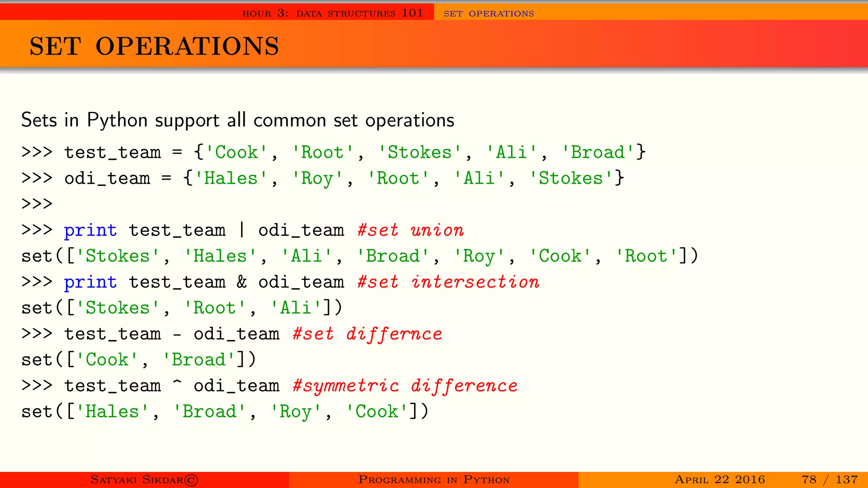The image size is (868, 488).
Task: Click the first blue 'print' keyword before union
Action: click(x=90, y=231)
